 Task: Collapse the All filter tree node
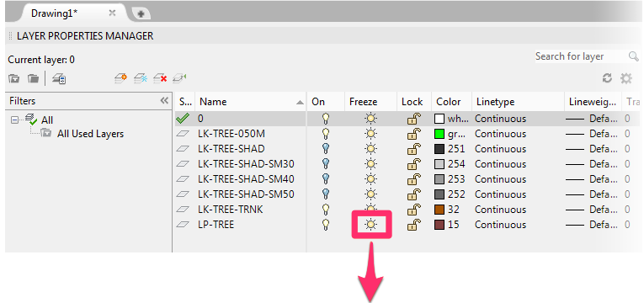pyautogui.click(x=15, y=120)
